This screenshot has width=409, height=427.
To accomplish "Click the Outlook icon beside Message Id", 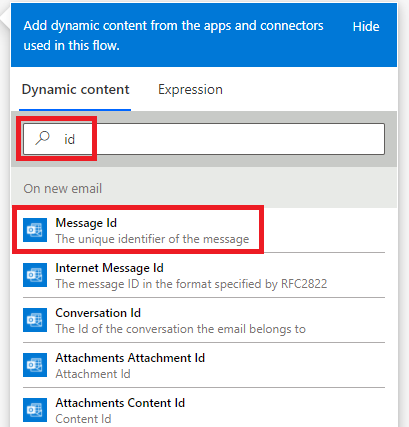I will 35,230.
